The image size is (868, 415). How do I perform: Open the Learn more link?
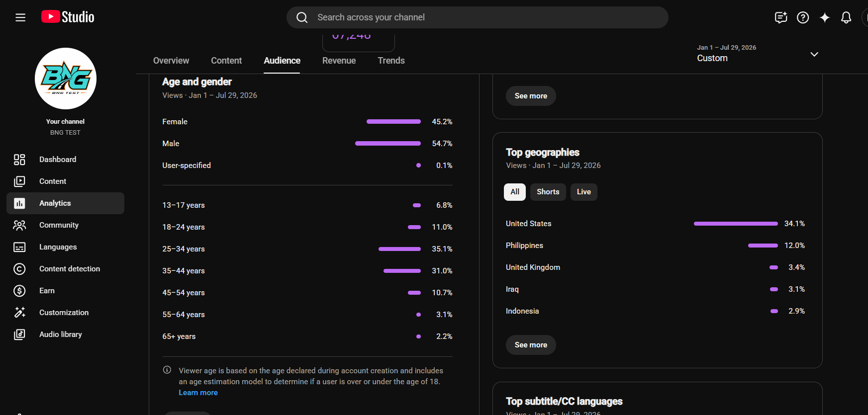198,393
